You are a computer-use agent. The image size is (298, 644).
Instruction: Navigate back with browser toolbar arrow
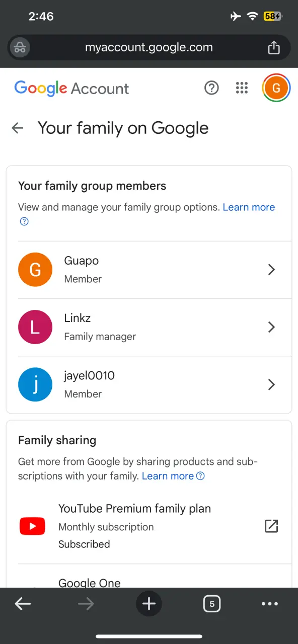tap(23, 604)
